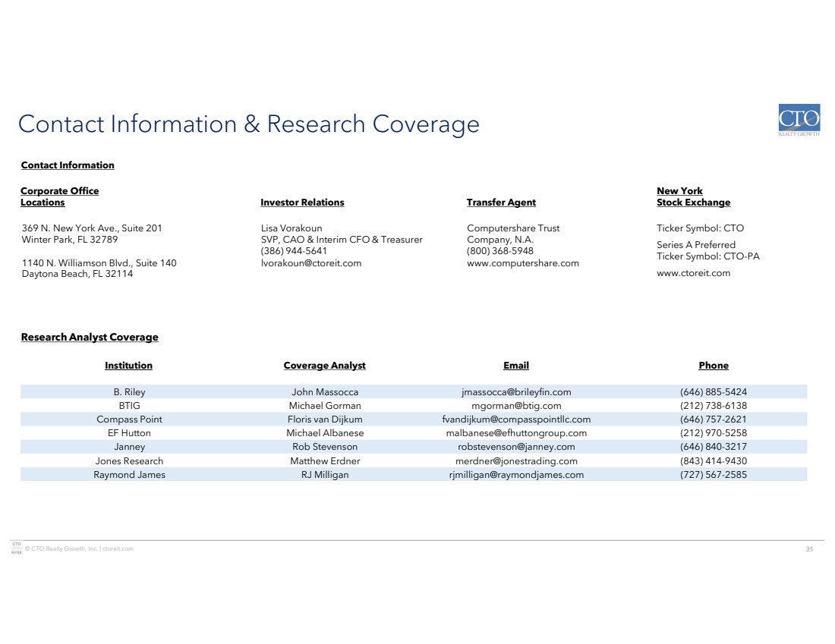Select the Jones Research institution cell
The width and height of the screenshot is (835, 644).
(x=129, y=461)
